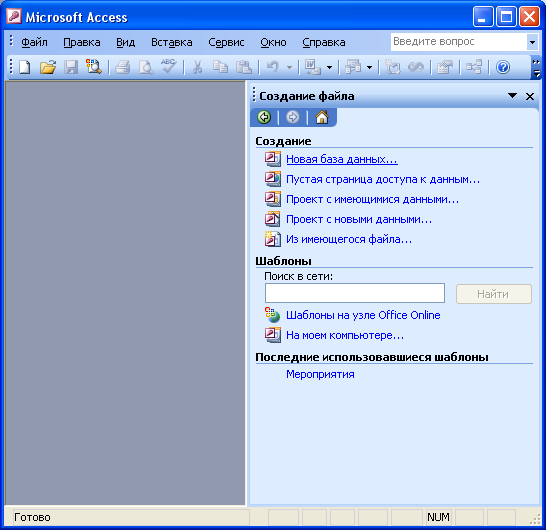Click the Print Preview icon

(x=146, y=67)
